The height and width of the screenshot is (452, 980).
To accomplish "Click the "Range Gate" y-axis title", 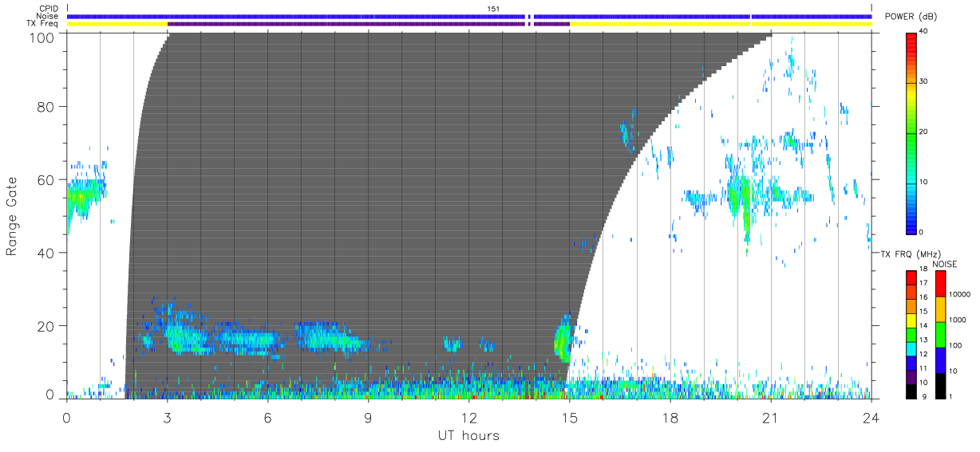I will click(x=12, y=217).
